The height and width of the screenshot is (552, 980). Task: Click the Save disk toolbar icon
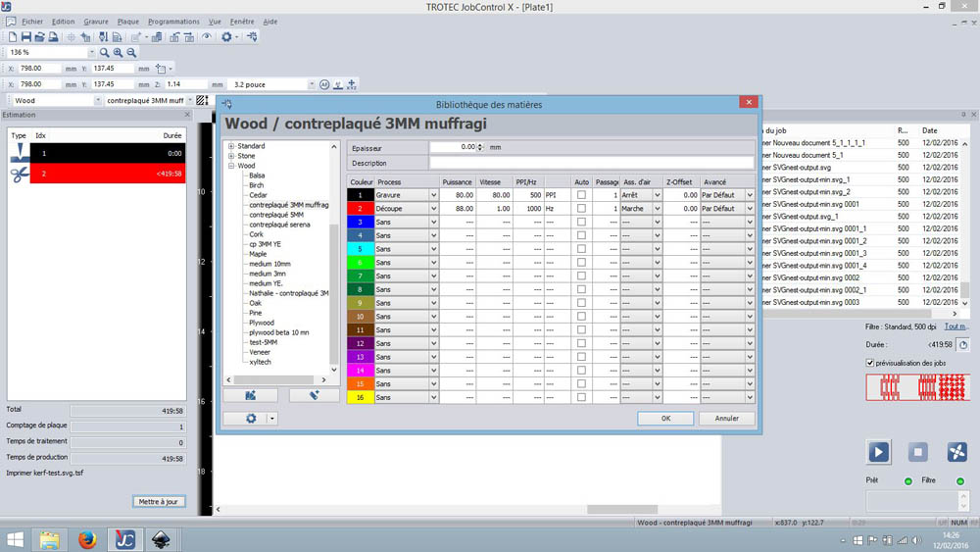[26, 37]
